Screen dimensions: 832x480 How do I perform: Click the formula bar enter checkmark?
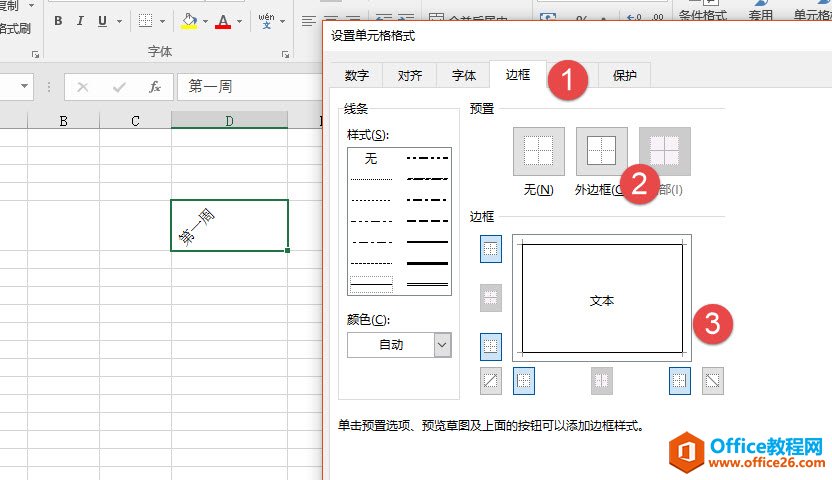(x=119, y=87)
